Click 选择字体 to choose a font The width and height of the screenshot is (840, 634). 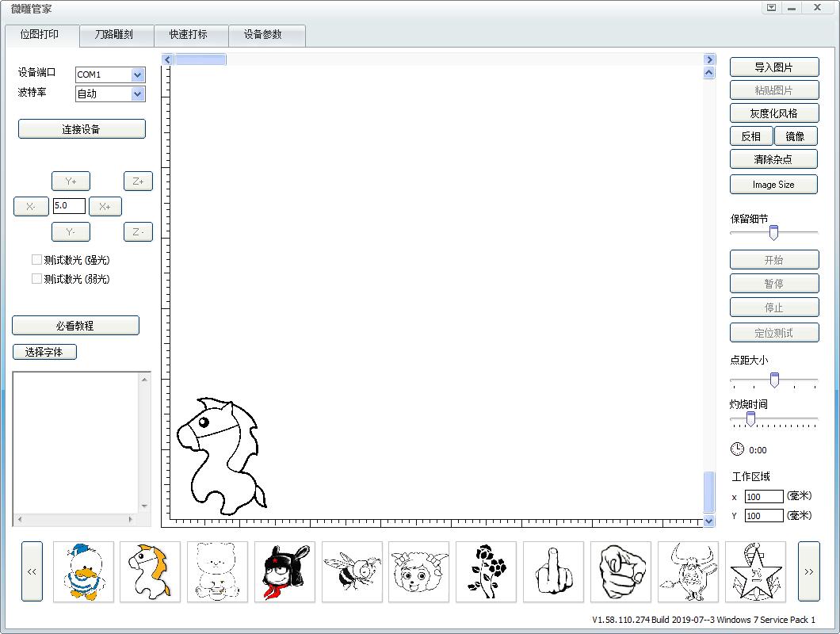44,352
